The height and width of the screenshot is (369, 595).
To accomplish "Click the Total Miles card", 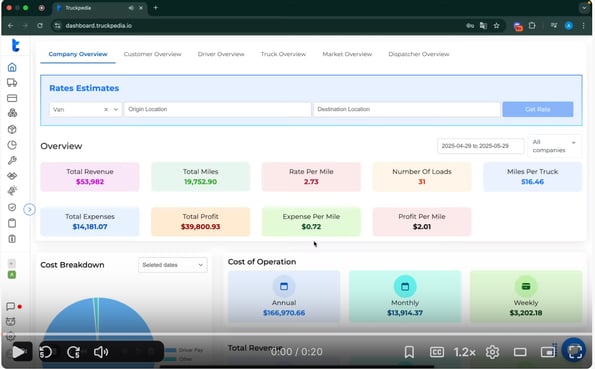I will [200, 177].
